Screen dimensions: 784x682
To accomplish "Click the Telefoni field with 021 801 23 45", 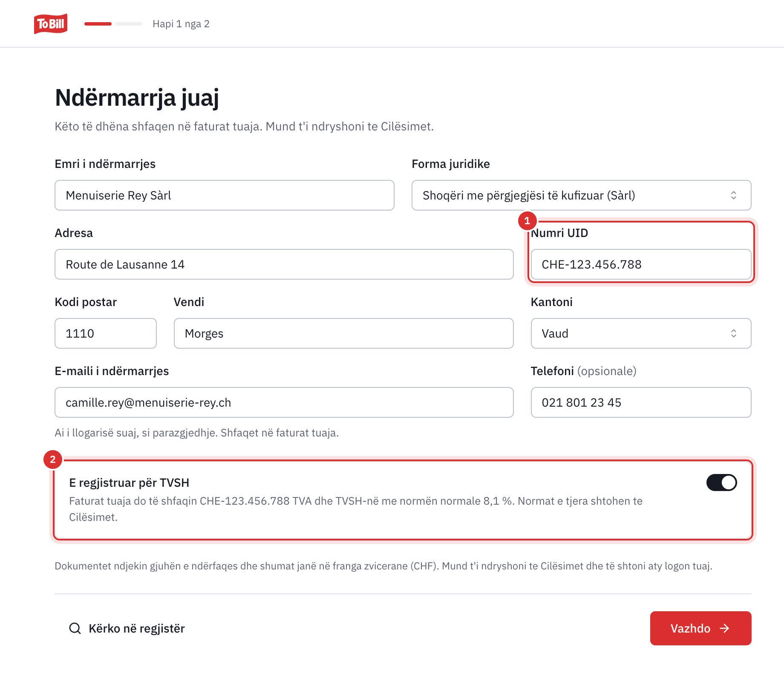I will point(641,402).
